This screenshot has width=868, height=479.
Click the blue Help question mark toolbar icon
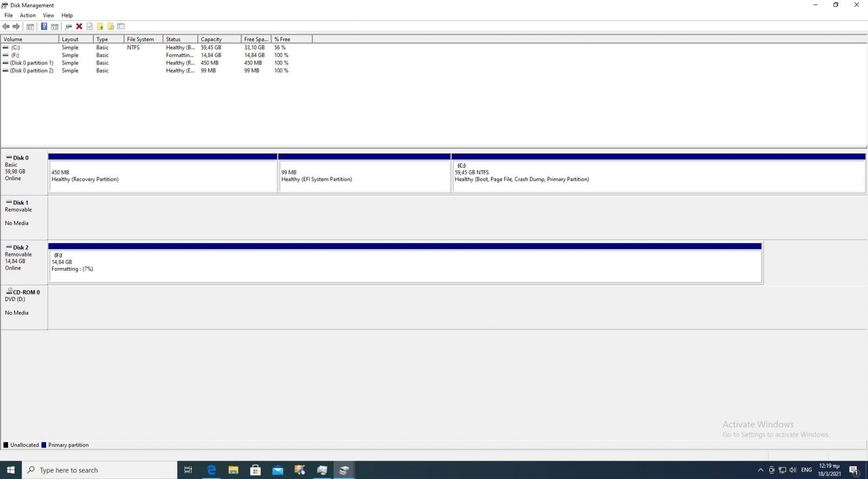click(44, 27)
